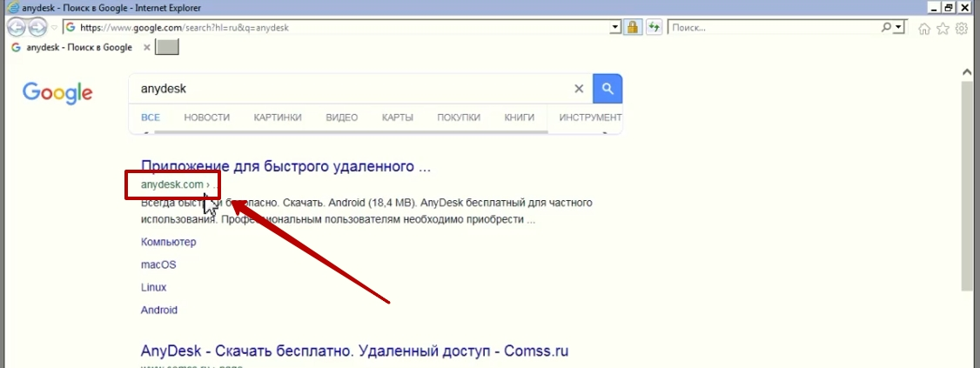
Task: Minimize the Internet Explorer window
Action: 935,8
